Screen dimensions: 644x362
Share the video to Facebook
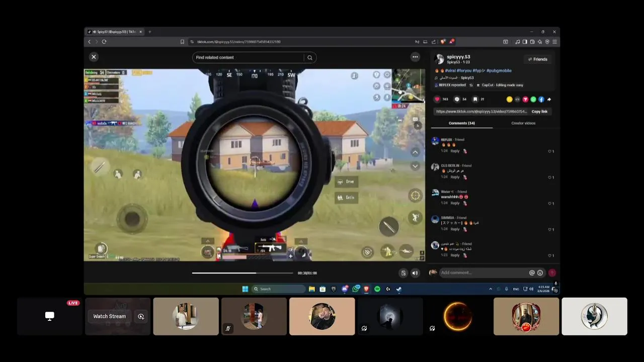pos(541,100)
